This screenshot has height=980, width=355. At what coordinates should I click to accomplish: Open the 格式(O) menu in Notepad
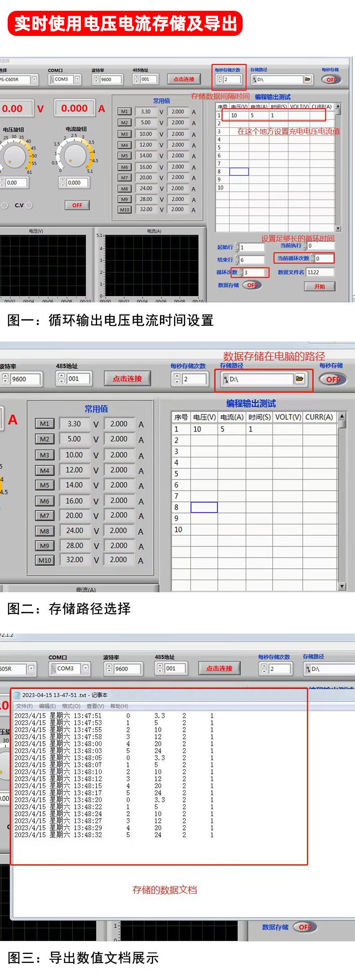tap(71, 706)
